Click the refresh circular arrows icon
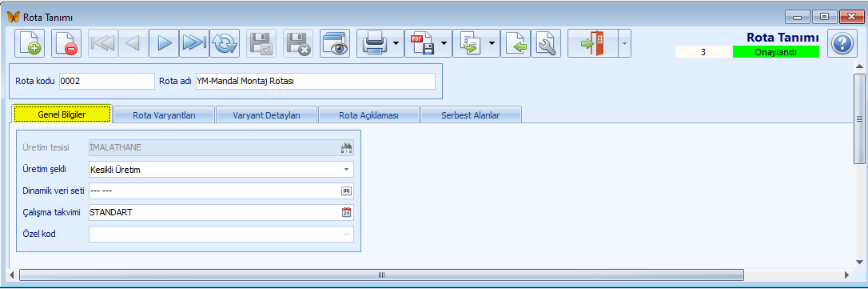This screenshot has height=289, width=868. 225,43
